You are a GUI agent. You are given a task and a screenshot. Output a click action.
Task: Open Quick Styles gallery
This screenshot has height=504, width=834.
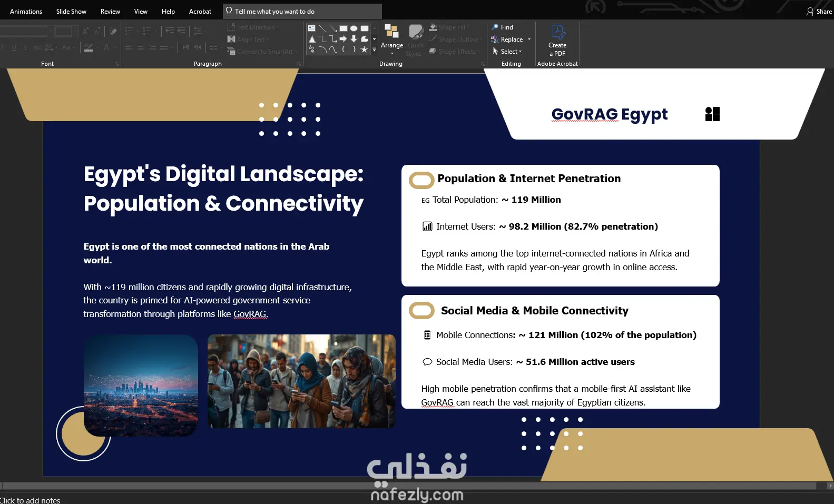click(416, 40)
